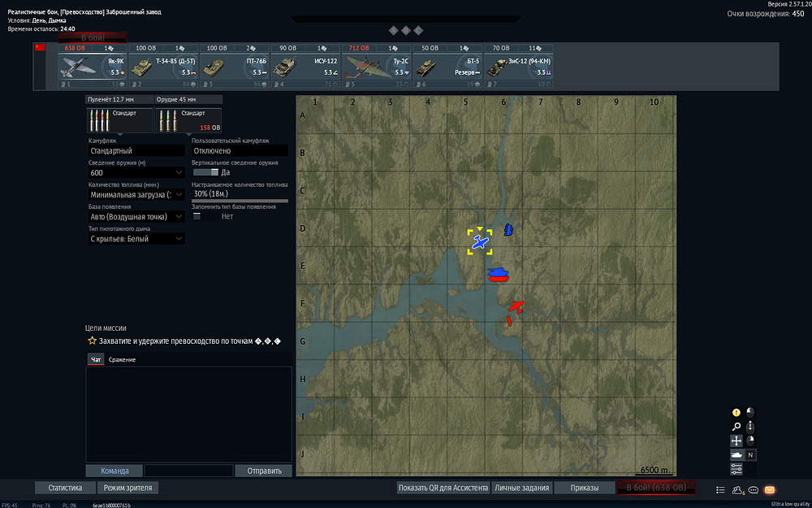The width and height of the screenshot is (812, 508).
Task: Toggle the N key map orientation button
Action: coord(749,455)
